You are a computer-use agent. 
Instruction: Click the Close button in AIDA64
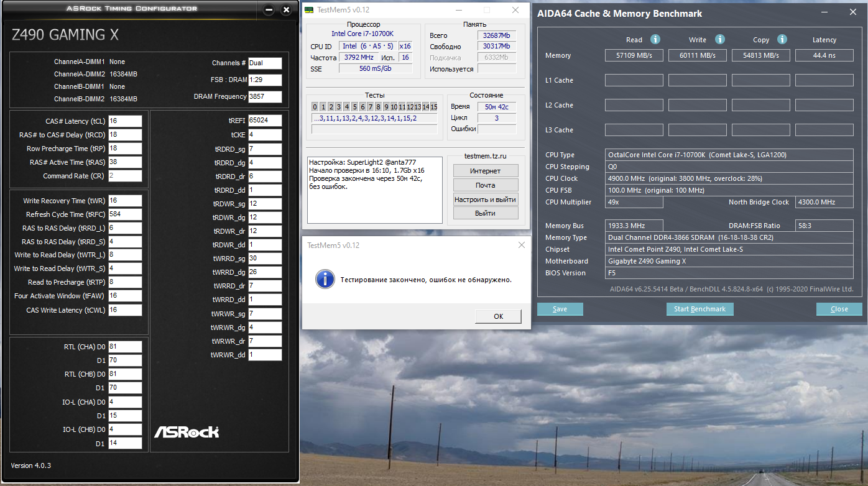point(839,309)
